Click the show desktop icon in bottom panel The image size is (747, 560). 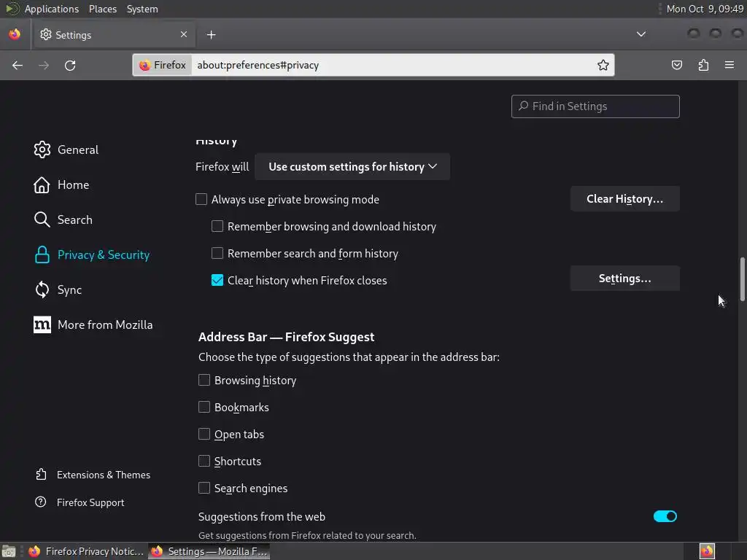coord(9,551)
